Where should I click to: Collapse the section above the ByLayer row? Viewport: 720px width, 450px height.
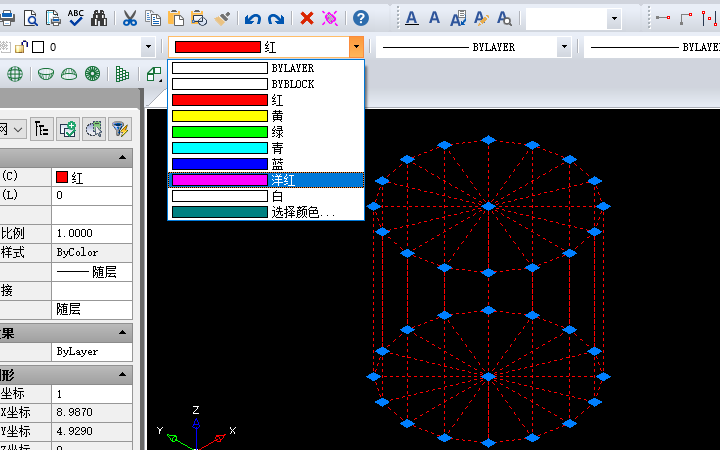coord(122,332)
